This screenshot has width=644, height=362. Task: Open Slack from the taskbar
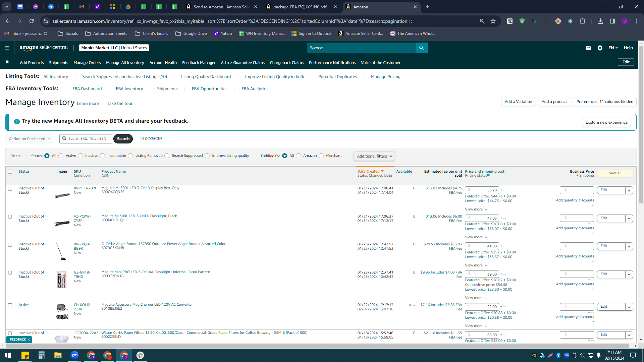tap(140, 355)
